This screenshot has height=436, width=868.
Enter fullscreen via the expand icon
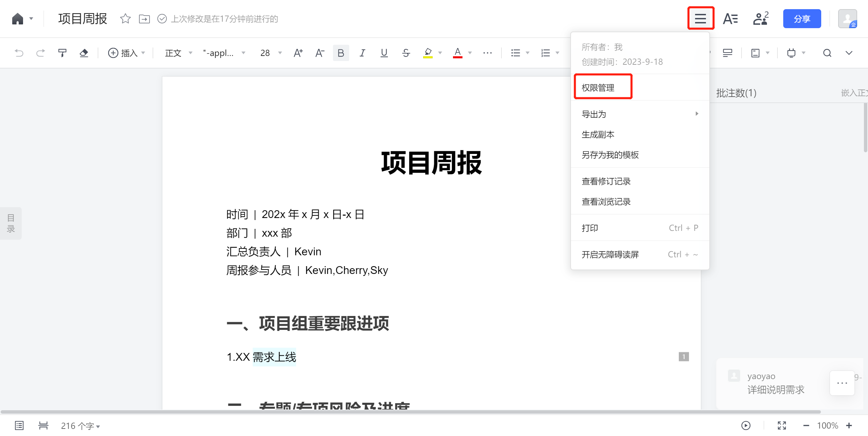pyautogui.click(x=782, y=425)
